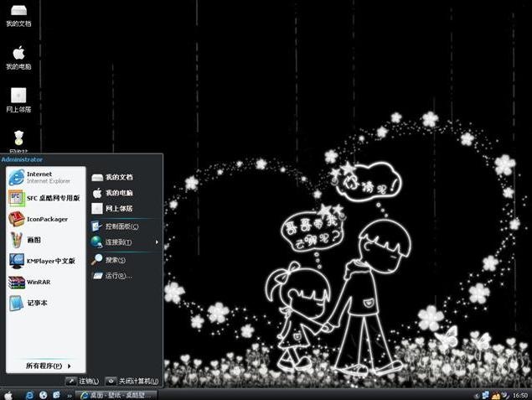This screenshot has height=400, width=532.
Task: Open 控制面板(C) in Start menu
Action: click(x=121, y=226)
